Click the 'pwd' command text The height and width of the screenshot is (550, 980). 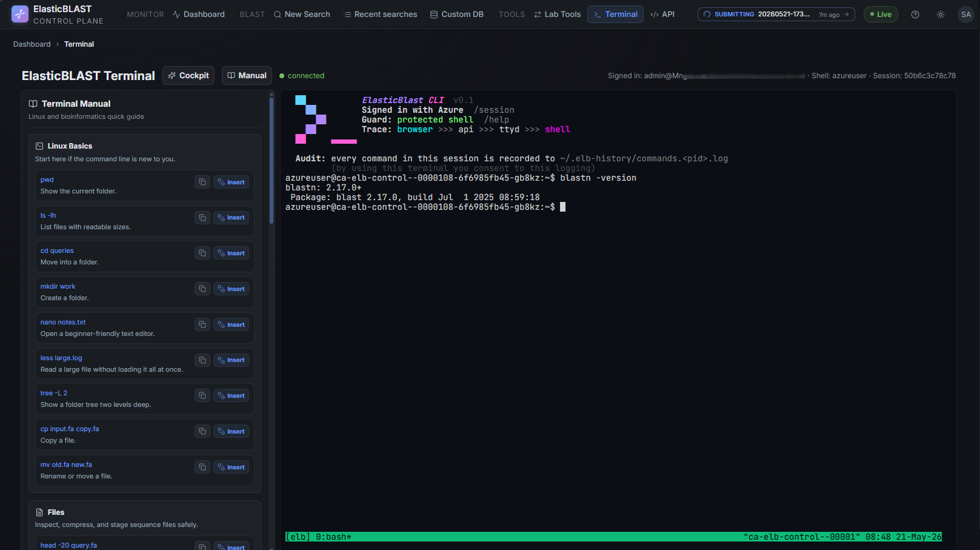[47, 179]
